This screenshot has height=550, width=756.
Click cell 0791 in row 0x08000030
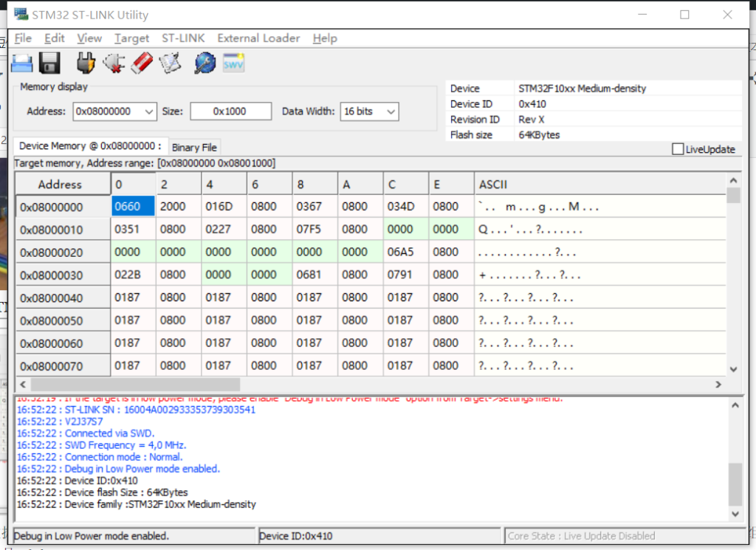[x=406, y=275]
